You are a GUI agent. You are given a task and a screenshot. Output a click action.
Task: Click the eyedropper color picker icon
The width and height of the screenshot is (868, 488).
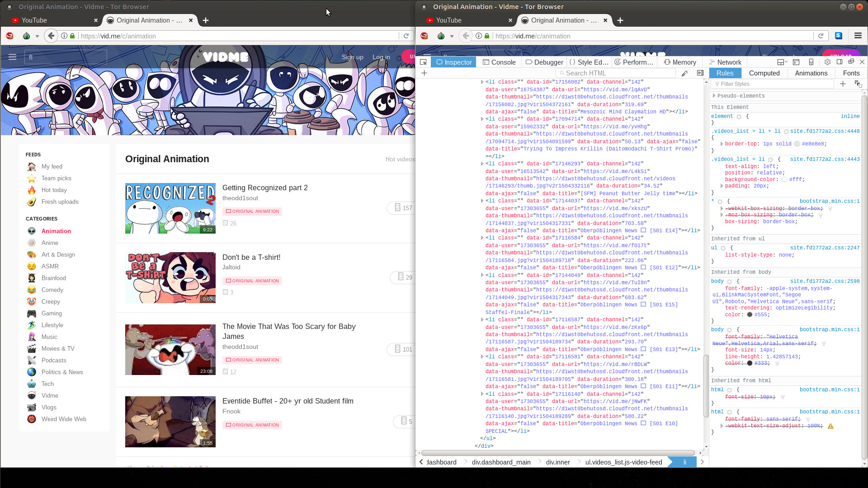click(x=684, y=73)
